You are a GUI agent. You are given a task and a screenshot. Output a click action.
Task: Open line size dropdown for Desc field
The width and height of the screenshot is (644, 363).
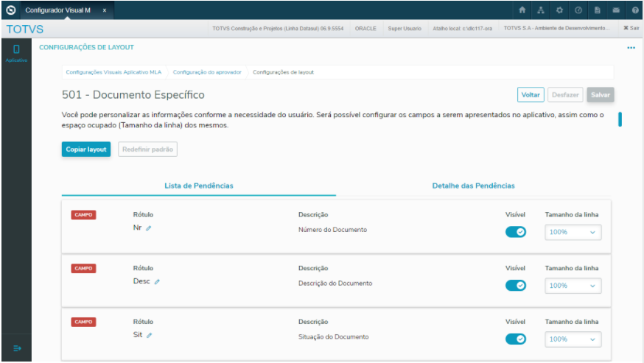[573, 286]
